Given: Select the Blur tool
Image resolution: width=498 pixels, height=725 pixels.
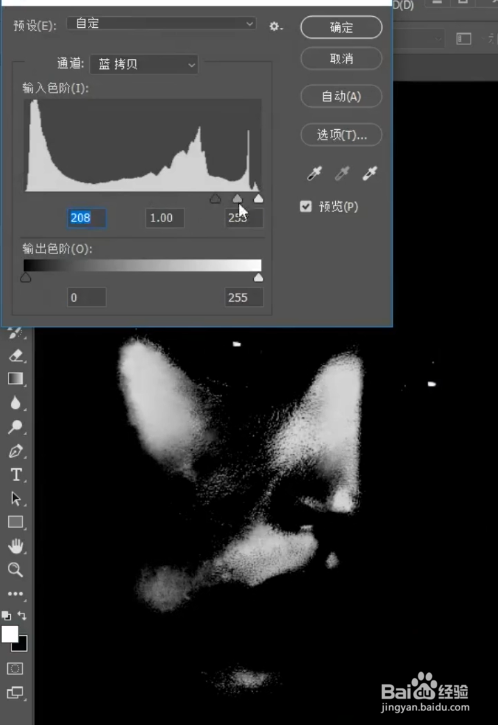Looking at the screenshot, I should 16,403.
